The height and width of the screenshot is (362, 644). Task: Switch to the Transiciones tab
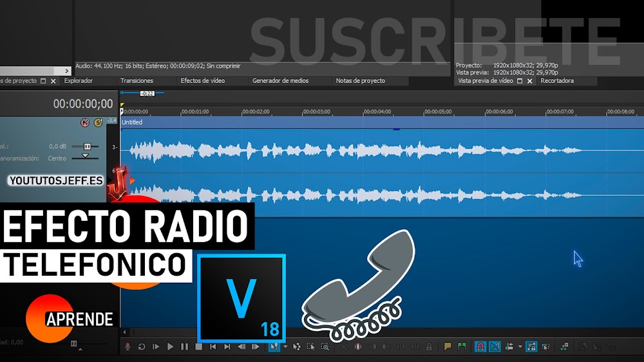click(137, 81)
